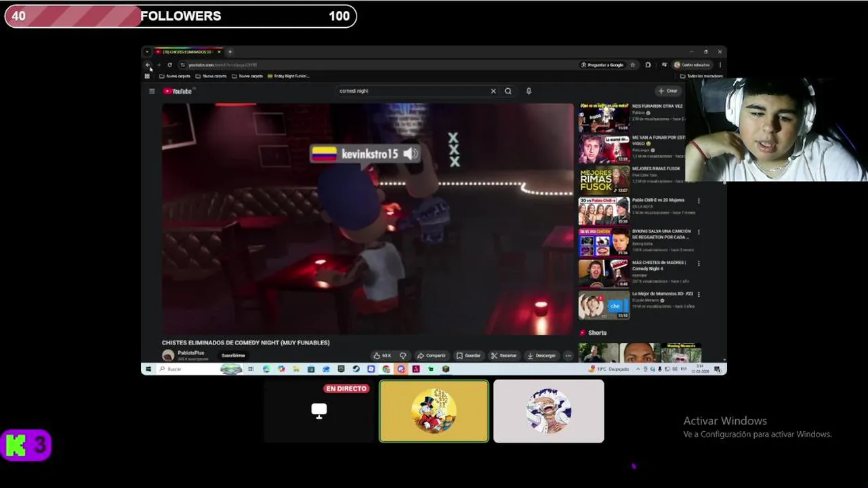Download the video with Descargar
Screen dimensions: 868x488
click(541, 355)
